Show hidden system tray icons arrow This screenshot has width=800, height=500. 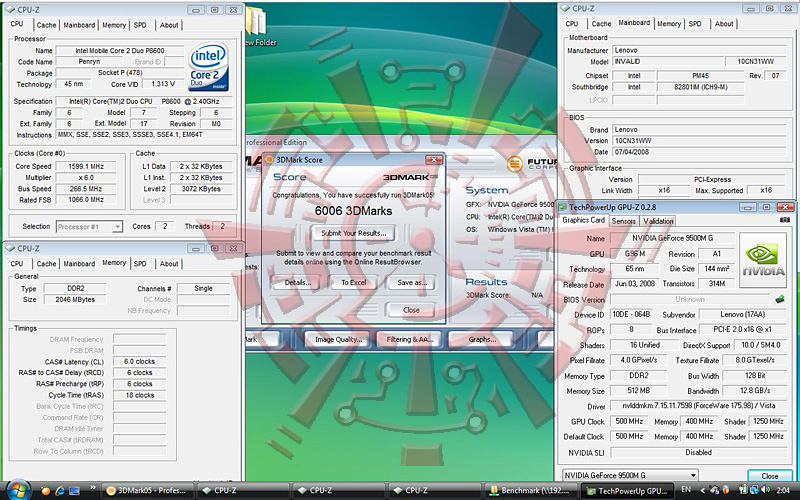[703, 490]
